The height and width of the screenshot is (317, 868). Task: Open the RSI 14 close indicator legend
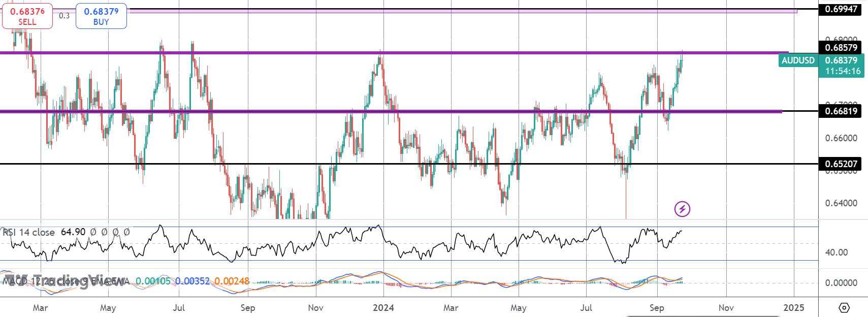pos(29,232)
